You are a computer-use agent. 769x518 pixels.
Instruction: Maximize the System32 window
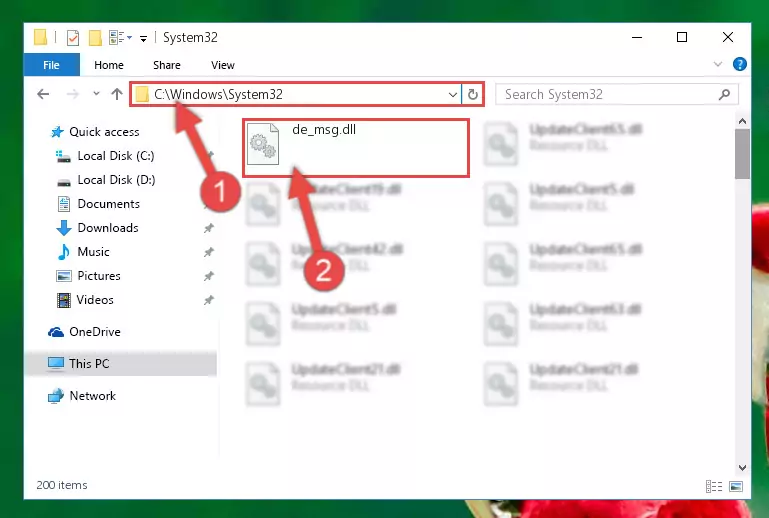tap(682, 37)
